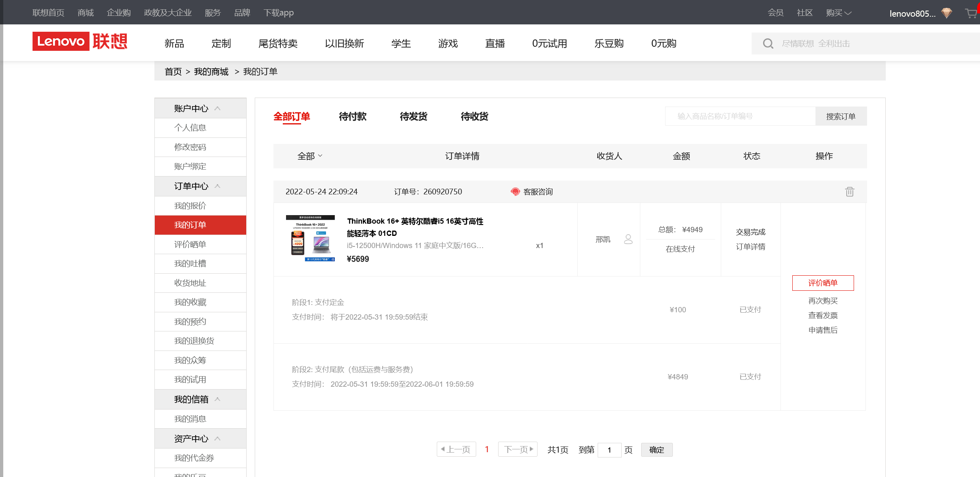Click the 确定 pagination button
The height and width of the screenshot is (477, 980).
[x=657, y=450]
